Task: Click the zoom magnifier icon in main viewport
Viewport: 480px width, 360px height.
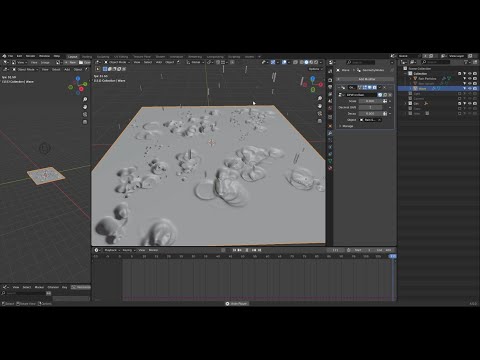Action: [320, 98]
